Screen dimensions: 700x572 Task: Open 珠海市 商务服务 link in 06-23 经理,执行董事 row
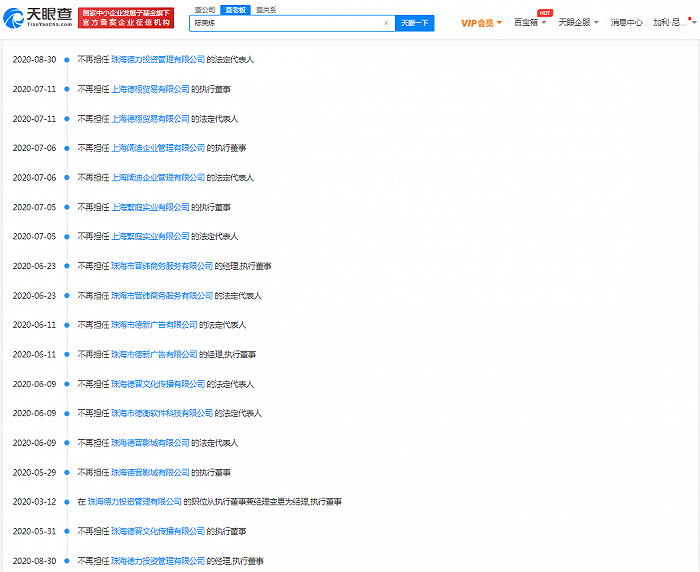162,266
